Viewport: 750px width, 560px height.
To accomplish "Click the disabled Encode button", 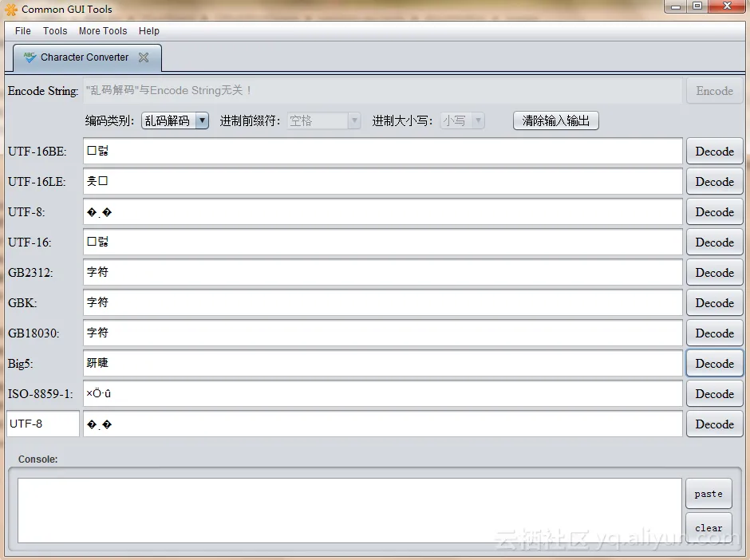I will 714,91.
